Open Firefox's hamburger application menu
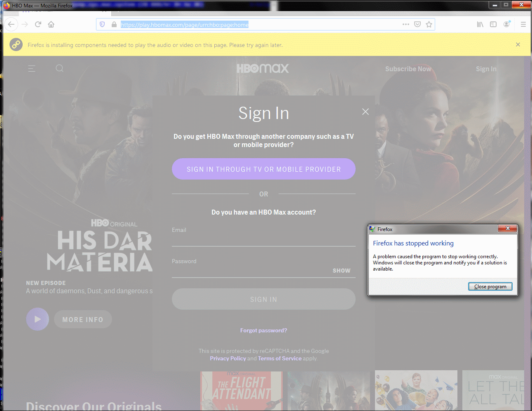Image resolution: width=532 pixels, height=411 pixels. click(x=523, y=24)
